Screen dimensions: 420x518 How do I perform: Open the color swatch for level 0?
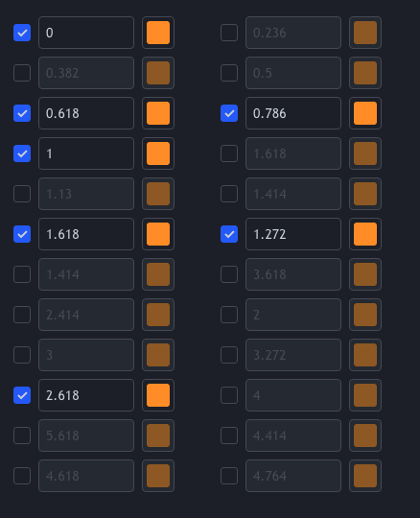click(158, 33)
